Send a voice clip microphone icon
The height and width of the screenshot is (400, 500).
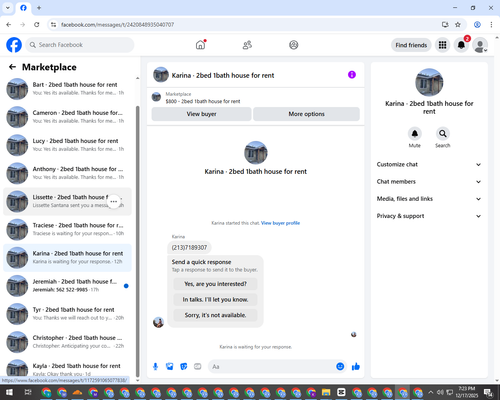155,367
